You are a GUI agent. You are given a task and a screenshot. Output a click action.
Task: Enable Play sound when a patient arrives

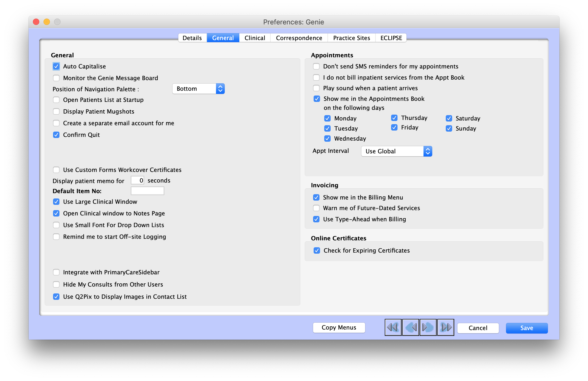316,88
